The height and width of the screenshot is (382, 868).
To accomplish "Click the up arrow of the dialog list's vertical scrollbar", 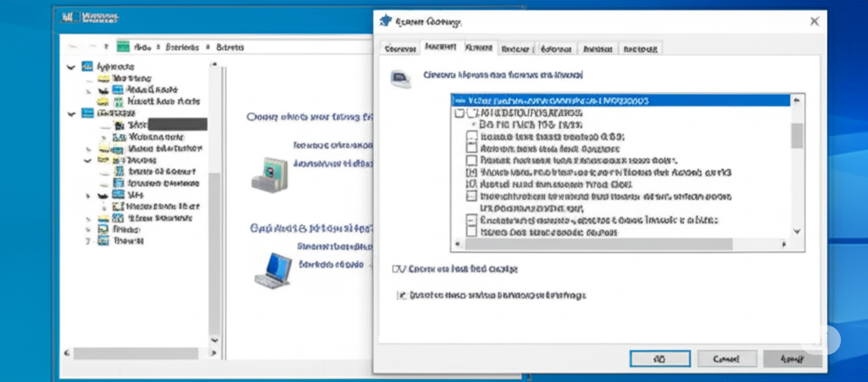I will pyautogui.click(x=797, y=101).
